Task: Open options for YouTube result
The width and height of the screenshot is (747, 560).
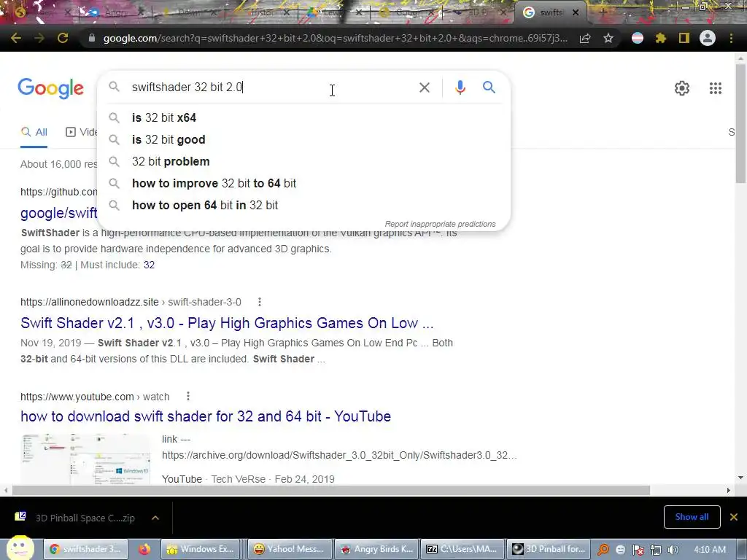Action: (188, 396)
